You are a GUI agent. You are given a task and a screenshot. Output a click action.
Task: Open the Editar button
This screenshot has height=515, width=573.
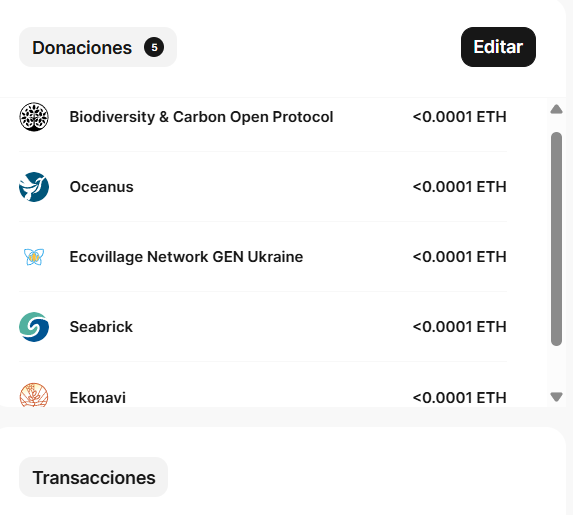(498, 47)
